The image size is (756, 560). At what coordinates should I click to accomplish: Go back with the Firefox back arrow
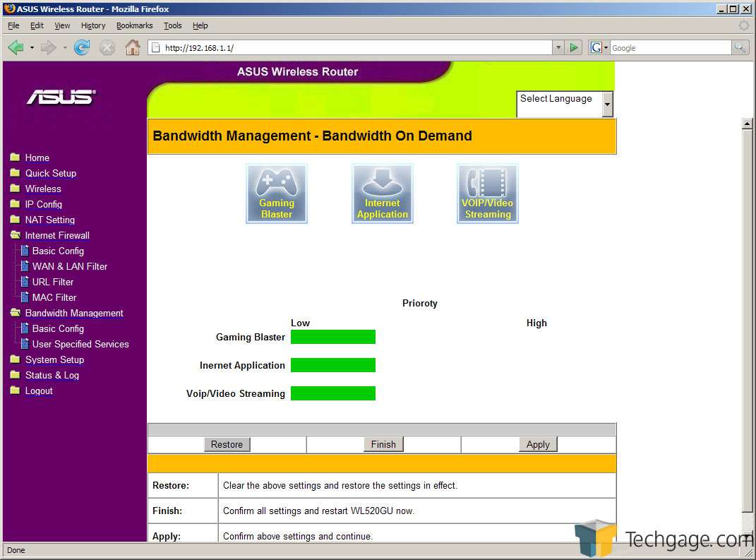click(x=16, y=47)
